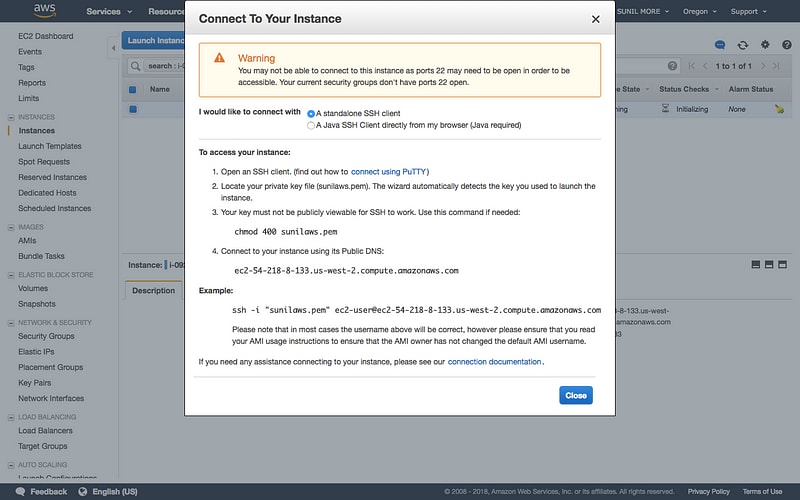Click the alarm status edit icon
800x500 pixels.
coord(779,109)
